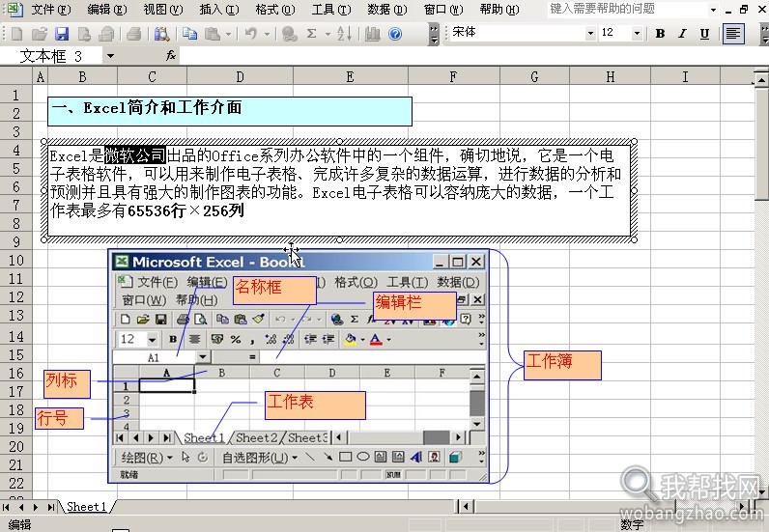Expand the AutoSum functions dropdown arrow
Viewport: 769px width, 532px height.
coord(328,34)
